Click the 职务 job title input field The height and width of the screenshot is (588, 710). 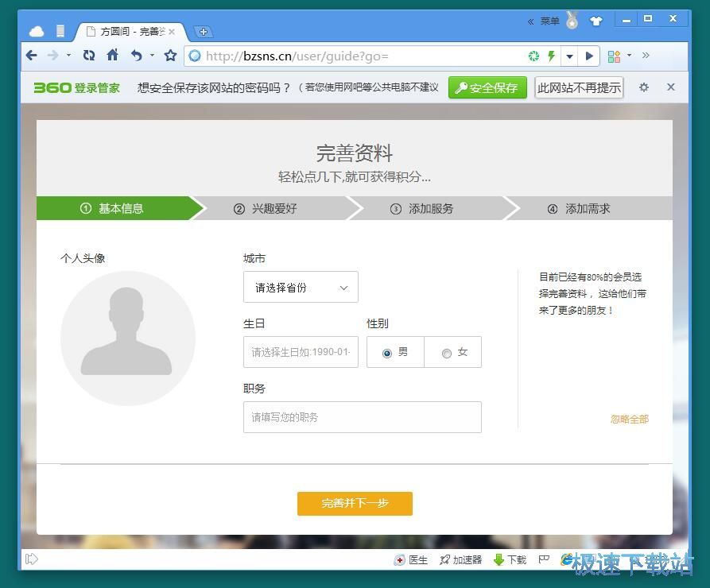[x=362, y=417]
